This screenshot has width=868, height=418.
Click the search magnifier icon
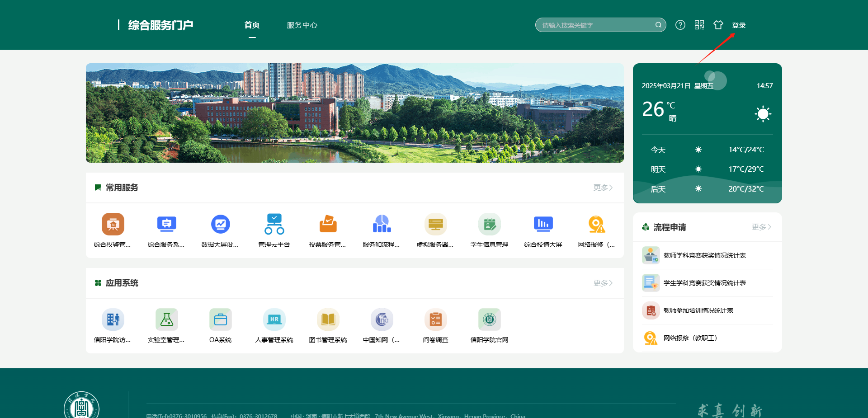(x=658, y=25)
